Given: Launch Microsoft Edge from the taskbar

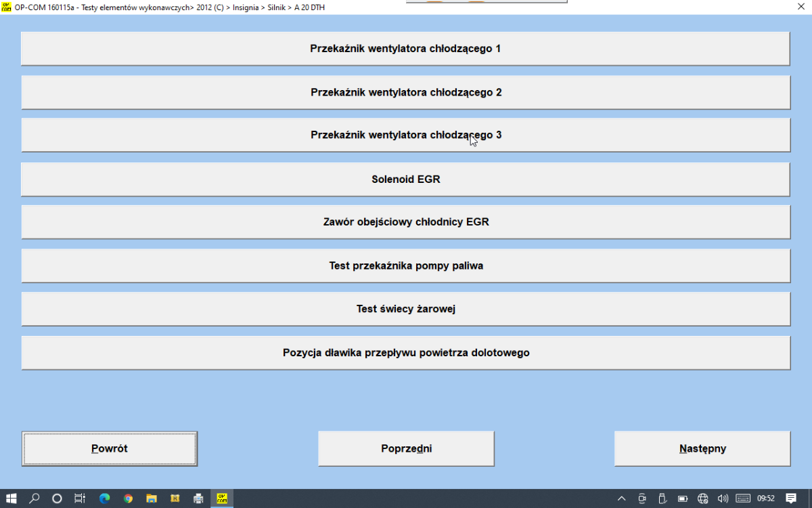Looking at the screenshot, I should pos(104,499).
